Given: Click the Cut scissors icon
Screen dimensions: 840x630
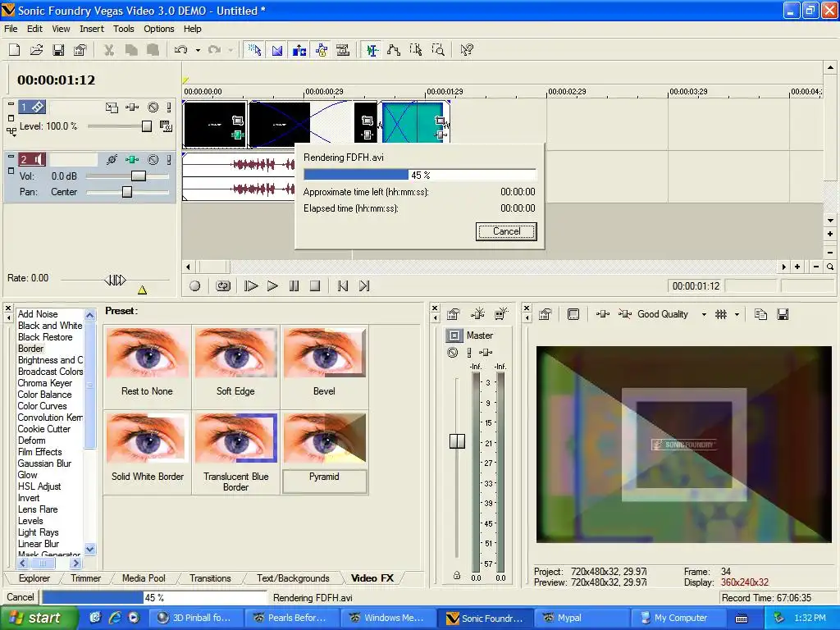Looking at the screenshot, I should (109, 50).
